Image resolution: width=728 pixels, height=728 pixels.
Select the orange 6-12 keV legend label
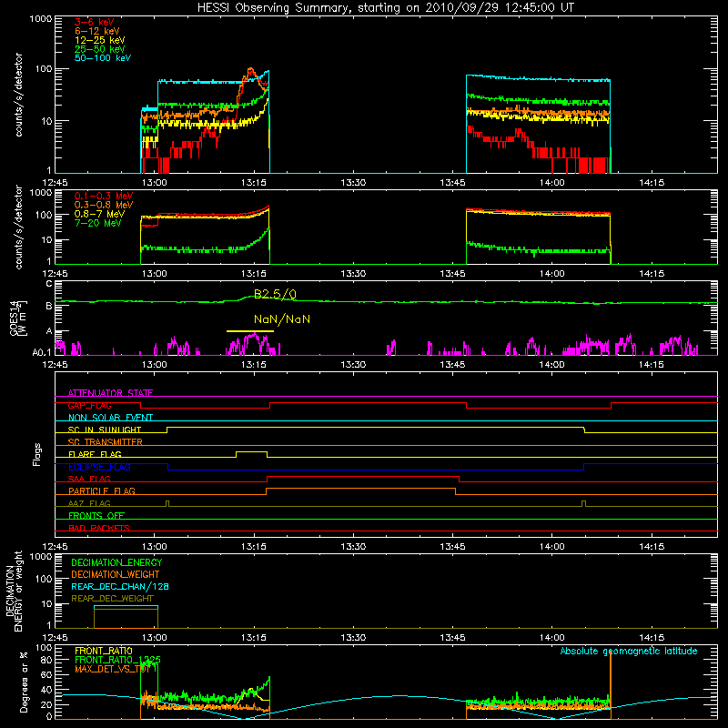(97, 31)
